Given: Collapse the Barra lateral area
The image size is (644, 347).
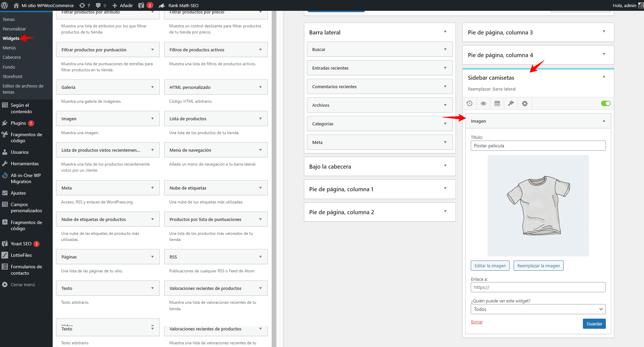Looking at the screenshot, I should click(x=445, y=31).
